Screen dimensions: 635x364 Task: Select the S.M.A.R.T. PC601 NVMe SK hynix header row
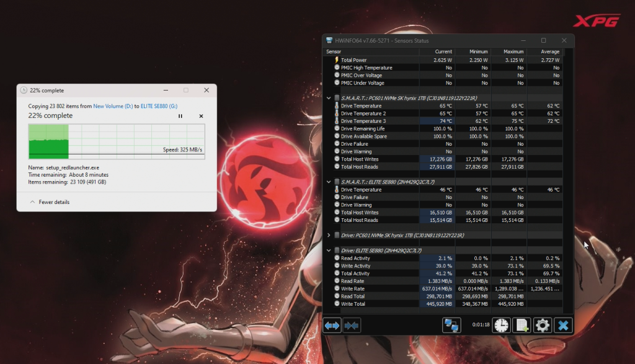click(x=443, y=98)
